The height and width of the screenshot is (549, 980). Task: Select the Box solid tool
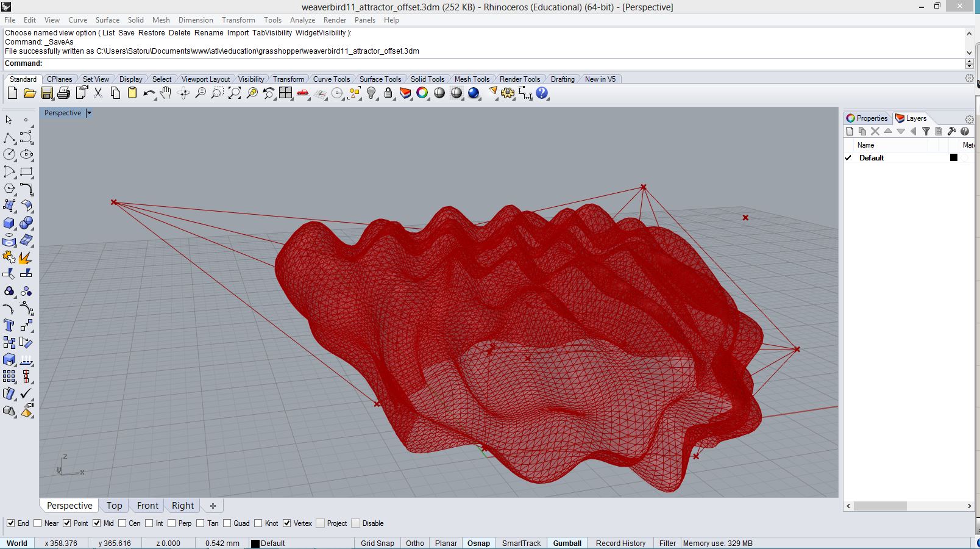[x=9, y=223]
